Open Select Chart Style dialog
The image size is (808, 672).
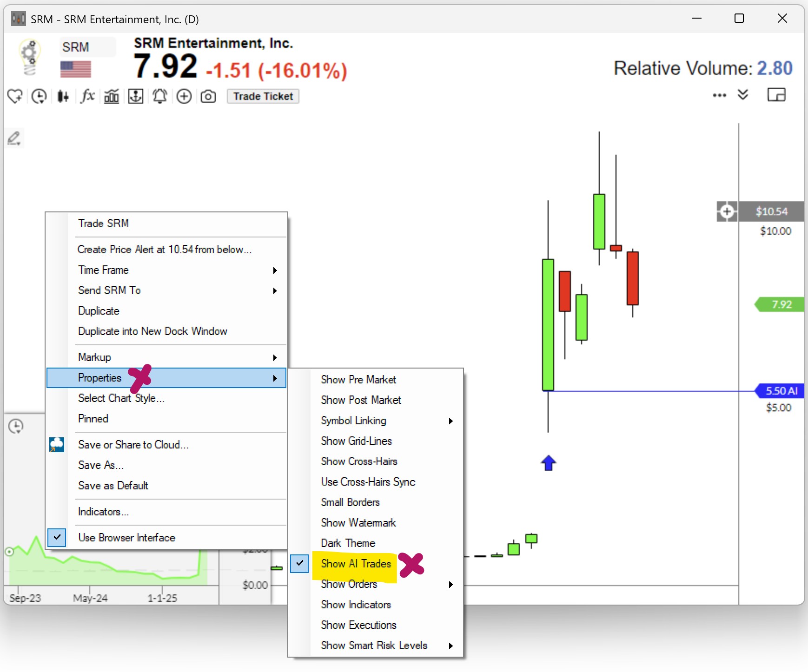(x=166, y=398)
